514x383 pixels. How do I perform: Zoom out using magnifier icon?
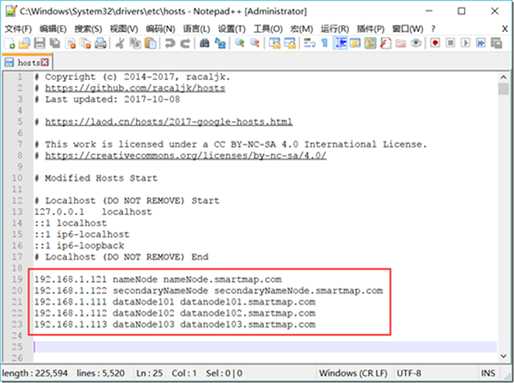255,43
